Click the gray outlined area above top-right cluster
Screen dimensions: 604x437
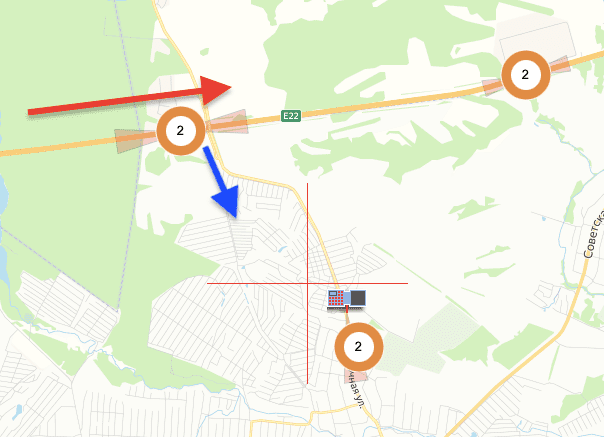pos(537,40)
